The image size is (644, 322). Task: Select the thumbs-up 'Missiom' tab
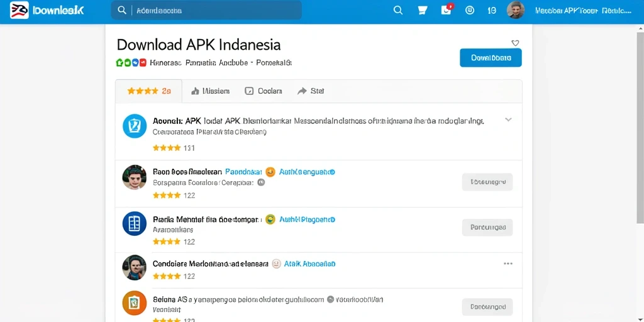click(x=210, y=91)
